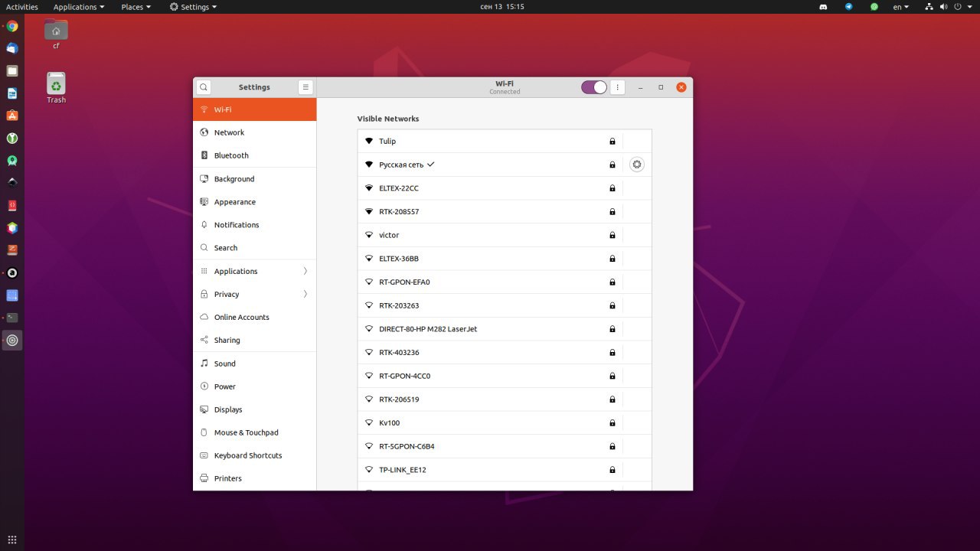Click the lock icon on Tulip row
The width and height of the screenshot is (980, 551).
tap(612, 142)
